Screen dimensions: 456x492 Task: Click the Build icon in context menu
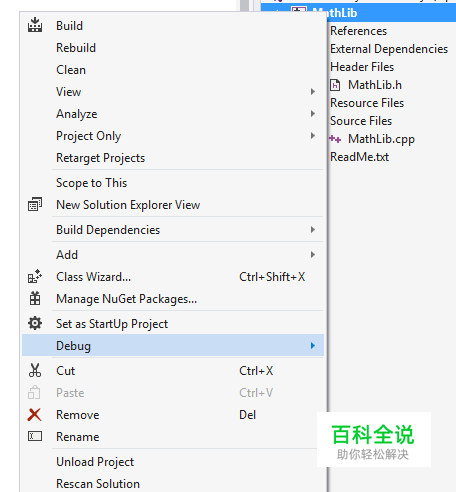click(35, 25)
